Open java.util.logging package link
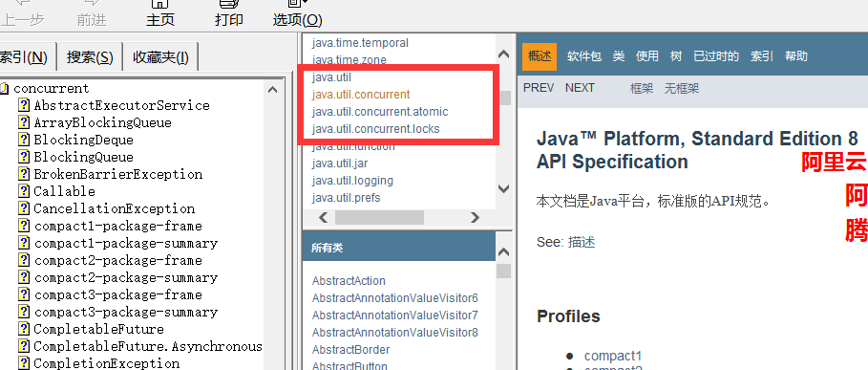 point(352,180)
